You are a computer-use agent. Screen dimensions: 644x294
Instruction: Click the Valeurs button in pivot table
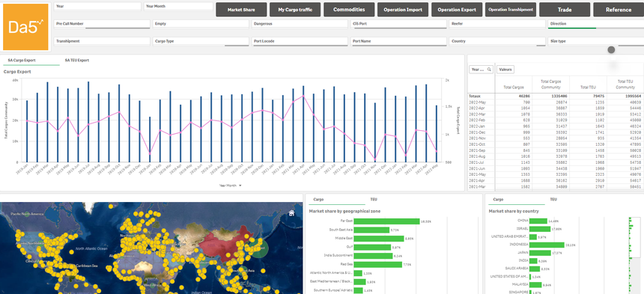pyautogui.click(x=505, y=70)
